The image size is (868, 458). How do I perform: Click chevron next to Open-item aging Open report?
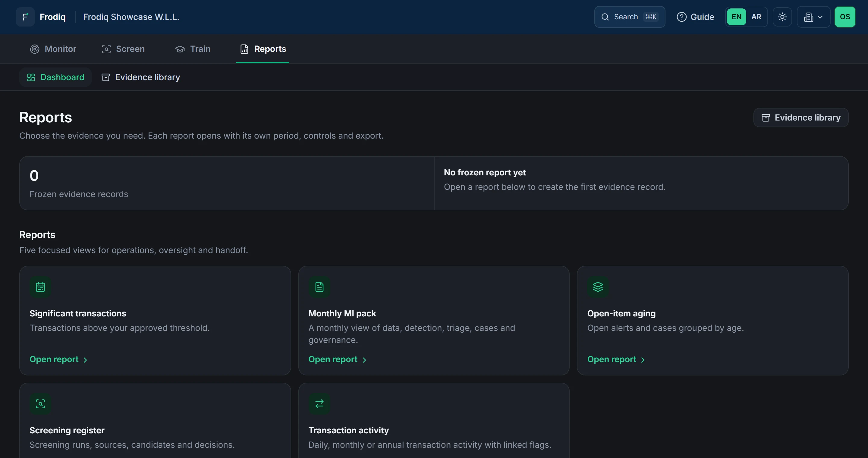click(x=643, y=360)
